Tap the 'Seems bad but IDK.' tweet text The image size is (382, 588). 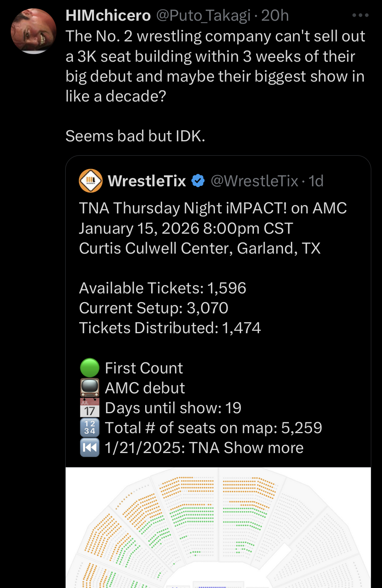135,136
